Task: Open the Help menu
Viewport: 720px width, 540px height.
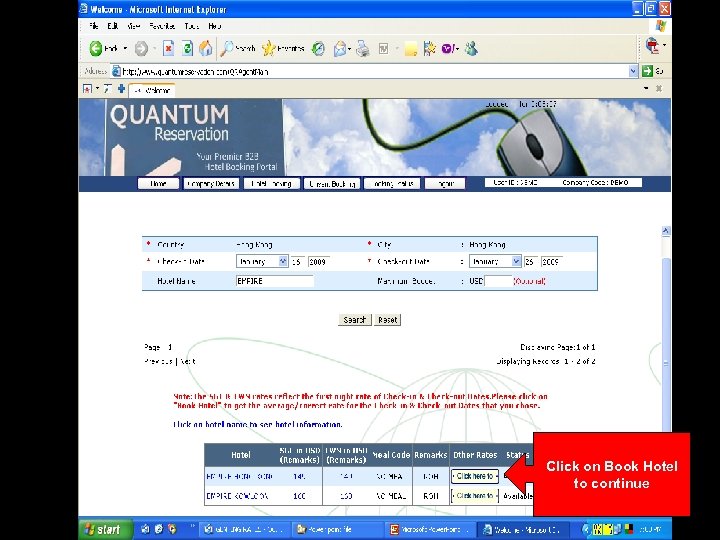Action: pyautogui.click(x=214, y=26)
